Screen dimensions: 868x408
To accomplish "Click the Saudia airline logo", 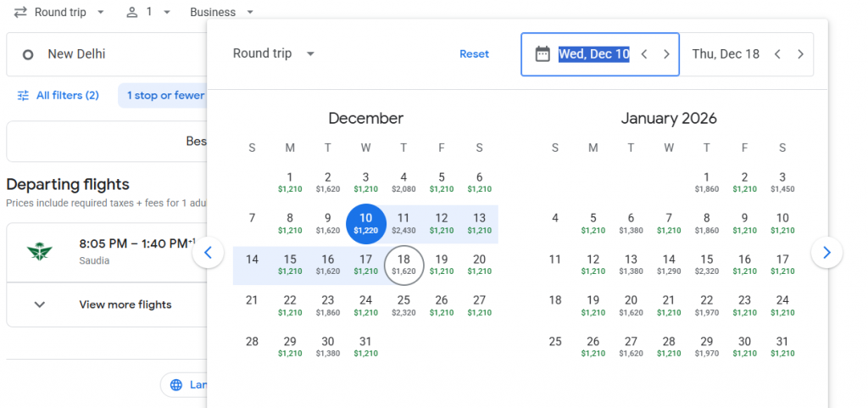I will [x=39, y=252].
